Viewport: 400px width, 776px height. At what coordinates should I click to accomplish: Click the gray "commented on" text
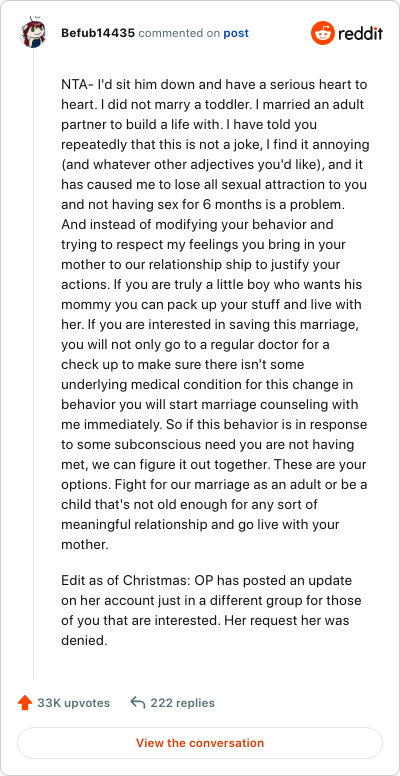pos(179,34)
